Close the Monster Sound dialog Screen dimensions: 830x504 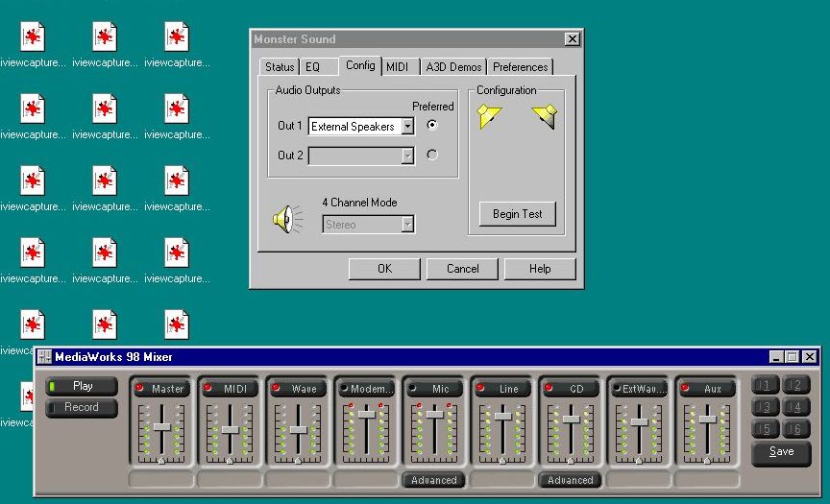pyautogui.click(x=573, y=39)
